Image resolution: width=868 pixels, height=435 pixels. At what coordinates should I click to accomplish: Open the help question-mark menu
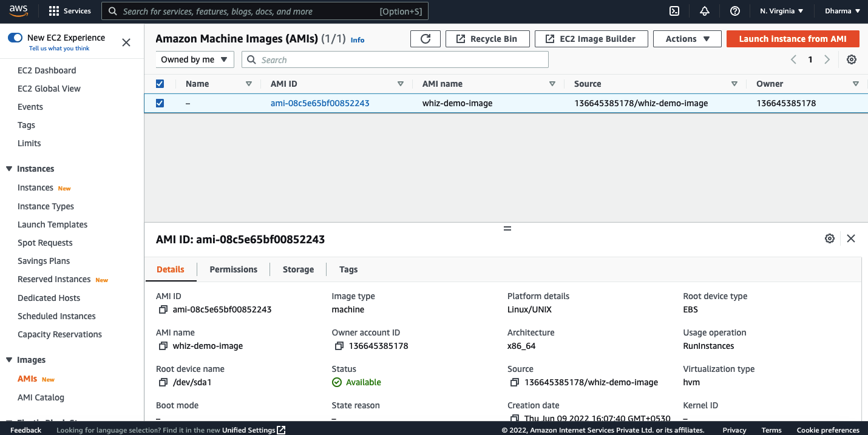point(735,11)
